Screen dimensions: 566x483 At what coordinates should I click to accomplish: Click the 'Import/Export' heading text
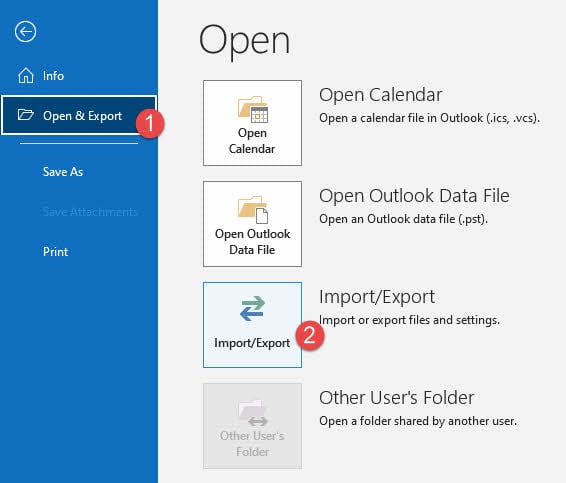[377, 297]
